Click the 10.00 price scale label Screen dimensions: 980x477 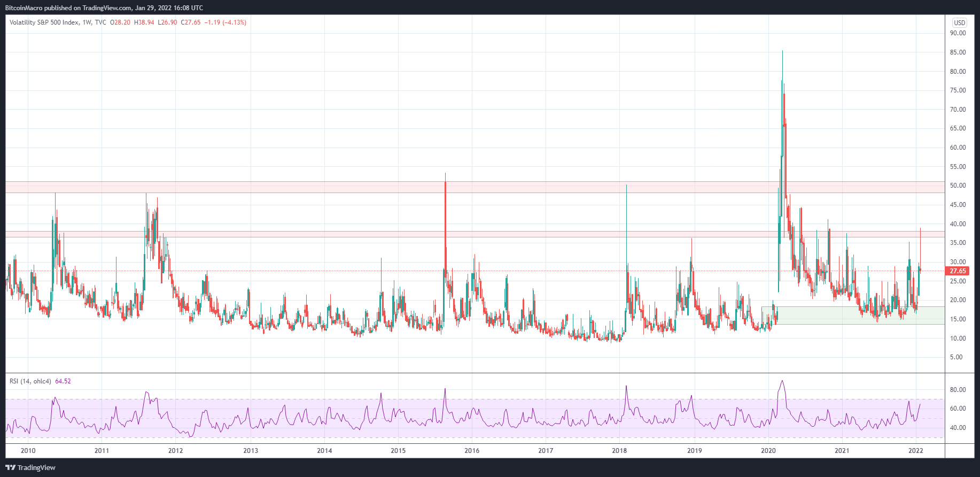tap(958, 338)
